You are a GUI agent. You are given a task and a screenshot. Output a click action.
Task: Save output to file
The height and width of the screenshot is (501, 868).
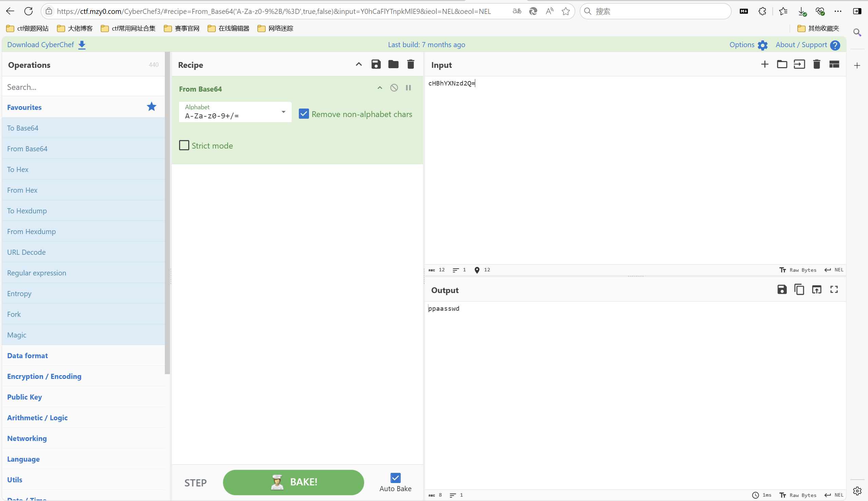pyautogui.click(x=782, y=289)
